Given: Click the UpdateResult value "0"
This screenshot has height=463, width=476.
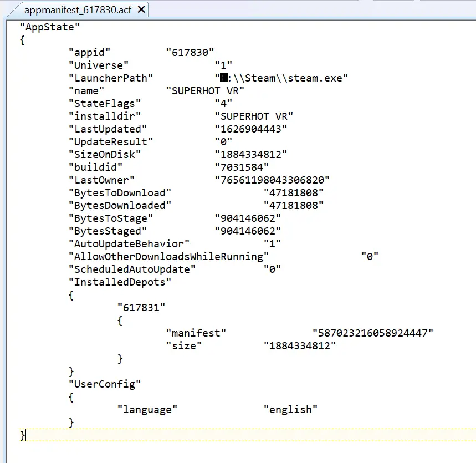Looking at the screenshot, I should click(x=223, y=142).
